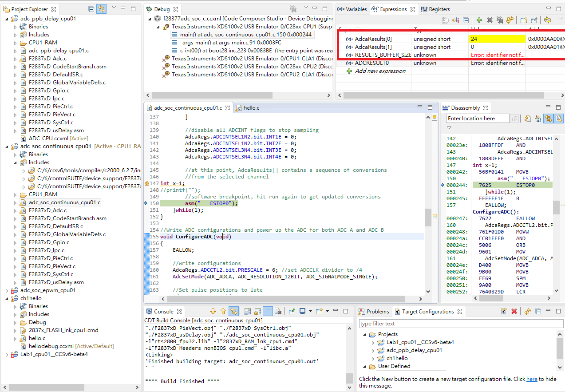This screenshot has width=565, height=392.
Task: Click Collapse All icon in Expressions toolbar
Action: (466, 20)
